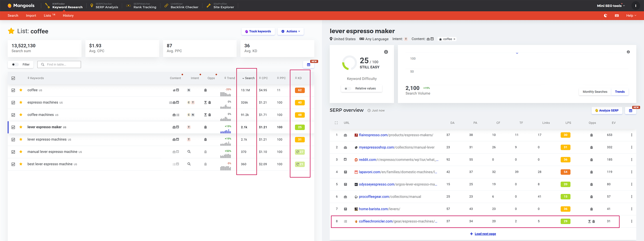Click search volume chart info icon
This screenshot has height=241, width=644.
tap(628, 52)
